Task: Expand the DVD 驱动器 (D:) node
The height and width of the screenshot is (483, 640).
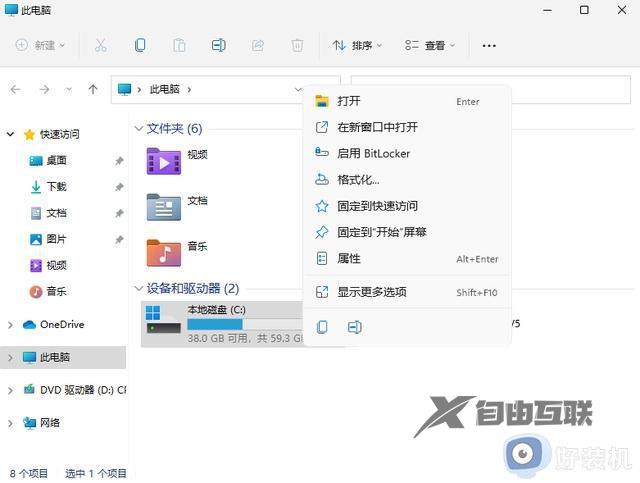Action: point(11,390)
